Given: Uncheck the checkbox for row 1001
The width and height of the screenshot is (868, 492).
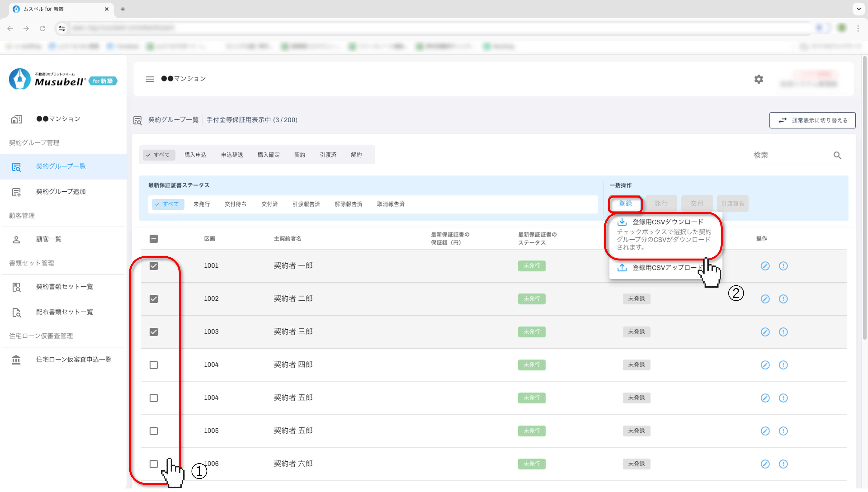Looking at the screenshot, I should coord(154,266).
